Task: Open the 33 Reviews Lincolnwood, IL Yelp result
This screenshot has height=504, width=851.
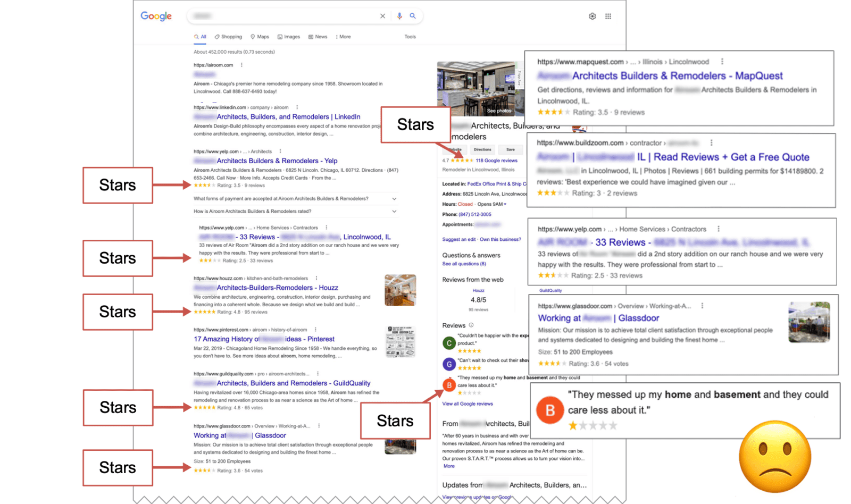Action: (295, 237)
